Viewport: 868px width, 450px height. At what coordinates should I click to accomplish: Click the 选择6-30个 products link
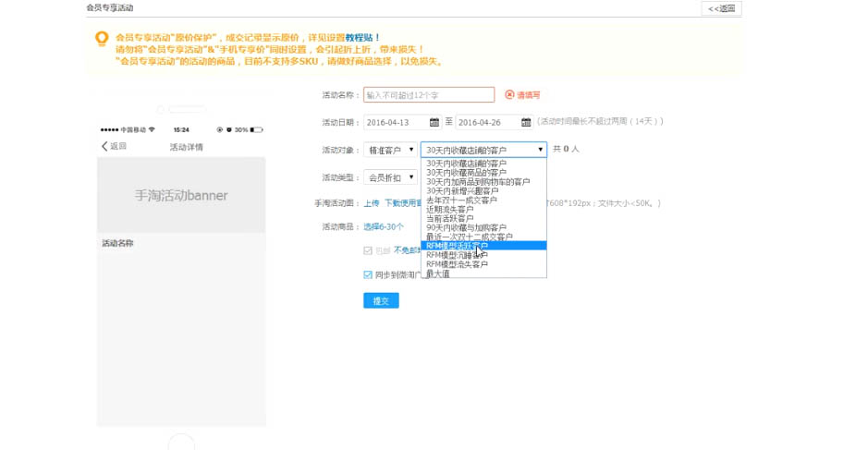(384, 226)
